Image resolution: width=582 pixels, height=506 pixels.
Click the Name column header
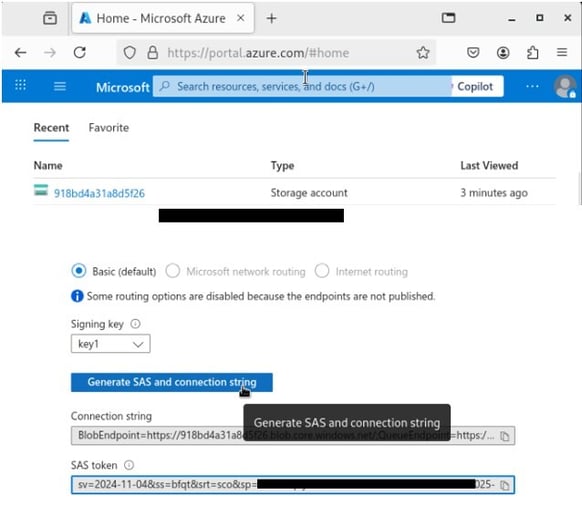pos(48,166)
